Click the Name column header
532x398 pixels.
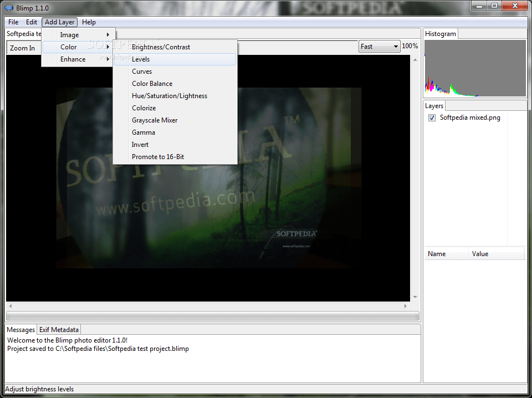click(x=447, y=254)
